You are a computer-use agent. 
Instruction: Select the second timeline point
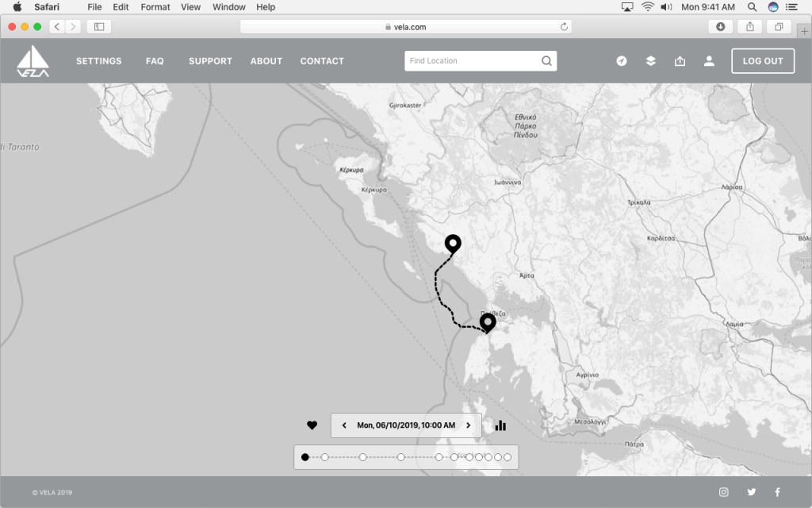pyautogui.click(x=324, y=457)
